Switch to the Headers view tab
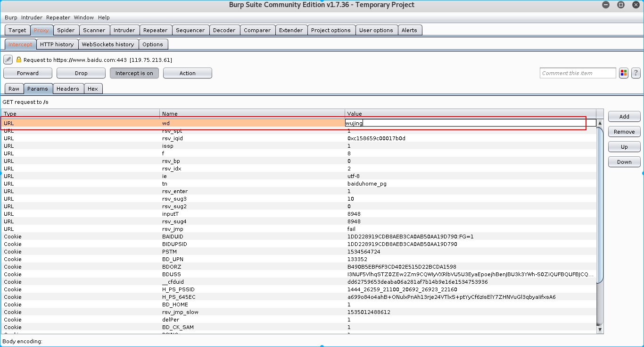 click(68, 89)
